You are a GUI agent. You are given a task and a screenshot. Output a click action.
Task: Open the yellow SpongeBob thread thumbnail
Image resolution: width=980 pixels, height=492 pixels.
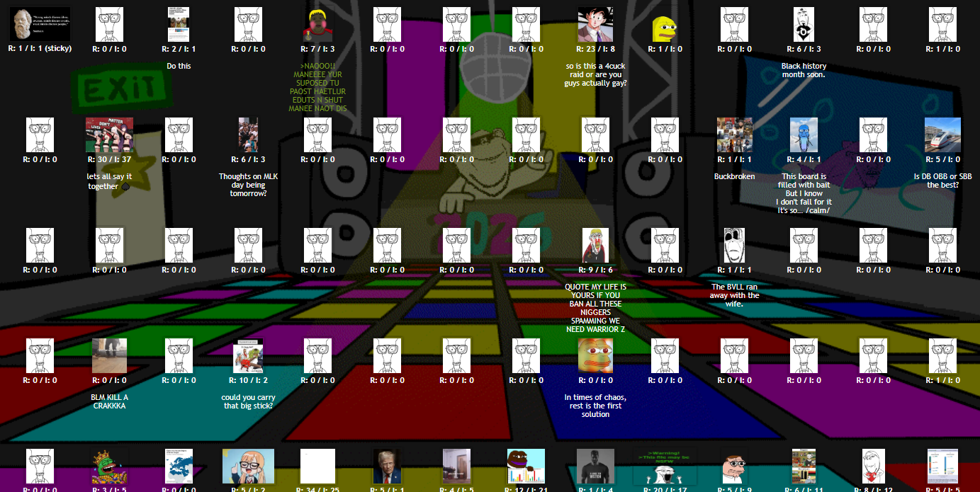pos(665,28)
